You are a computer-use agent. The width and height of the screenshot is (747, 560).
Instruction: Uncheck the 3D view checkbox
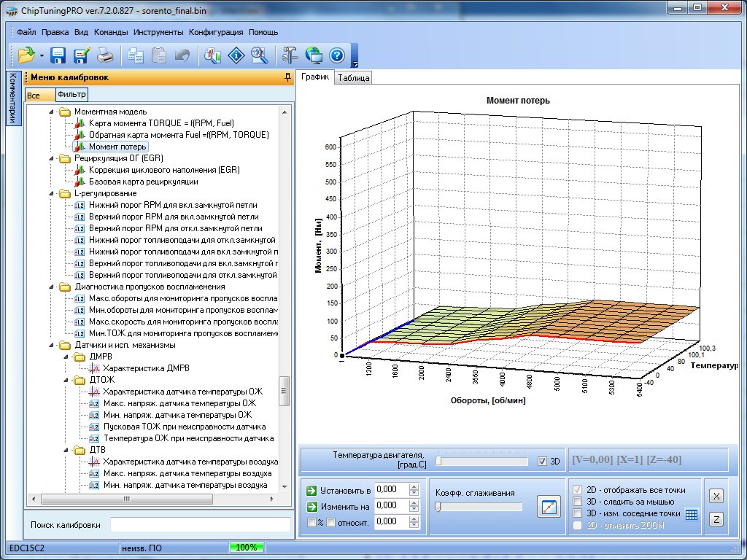(541, 461)
